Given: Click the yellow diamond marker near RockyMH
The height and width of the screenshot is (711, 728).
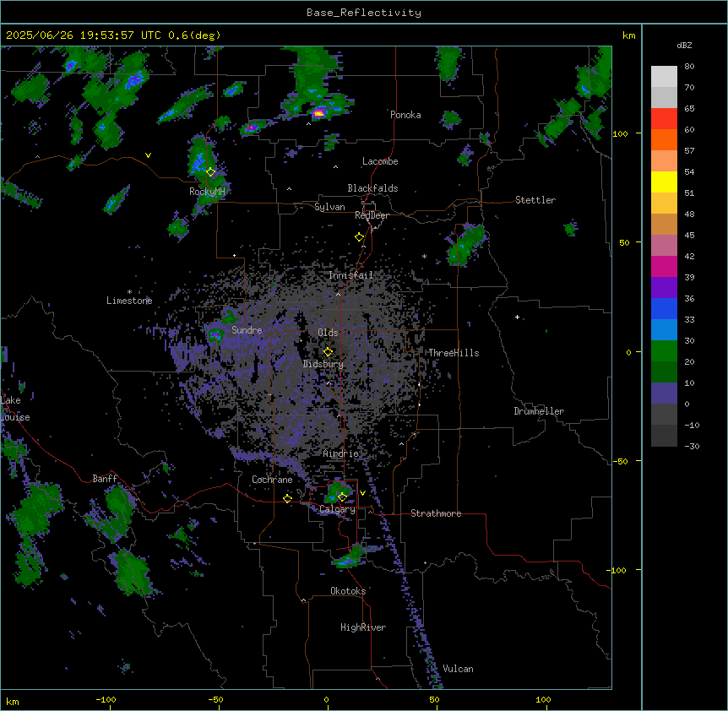Looking at the screenshot, I should pyautogui.click(x=211, y=172).
